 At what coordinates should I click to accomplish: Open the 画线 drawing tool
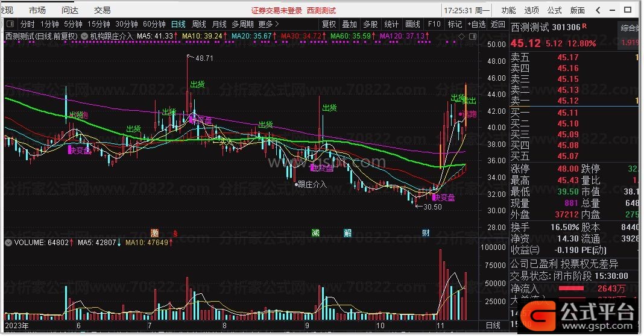412,24
